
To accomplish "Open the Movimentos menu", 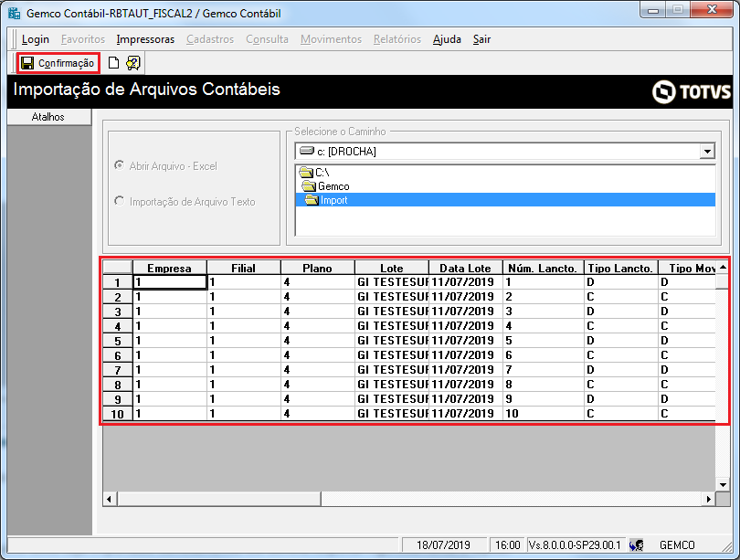I will [x=331, y=39].
